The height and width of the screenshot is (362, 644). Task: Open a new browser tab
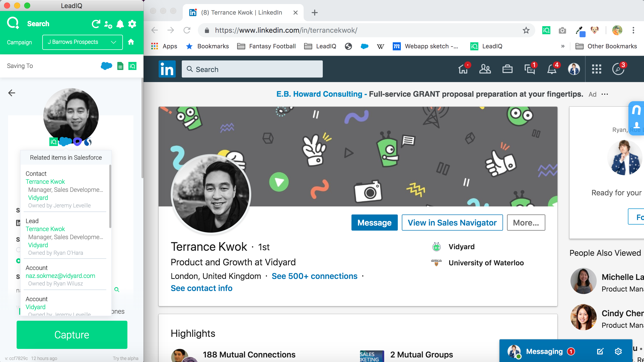(x=315, y=13)
